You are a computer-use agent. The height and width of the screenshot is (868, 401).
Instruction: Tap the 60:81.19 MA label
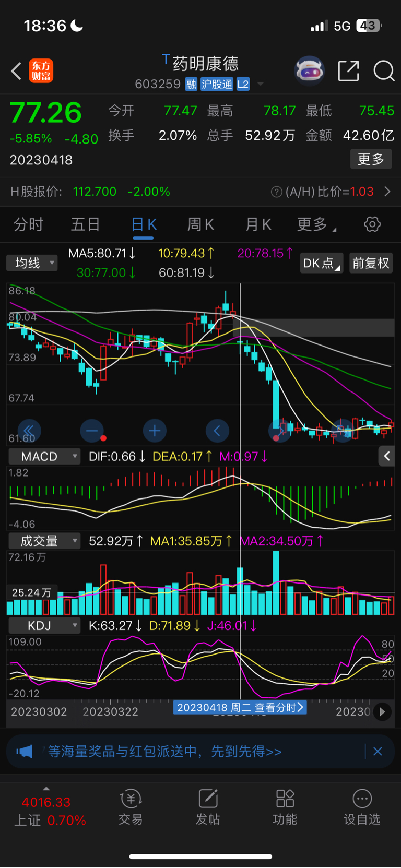(186, 272)
